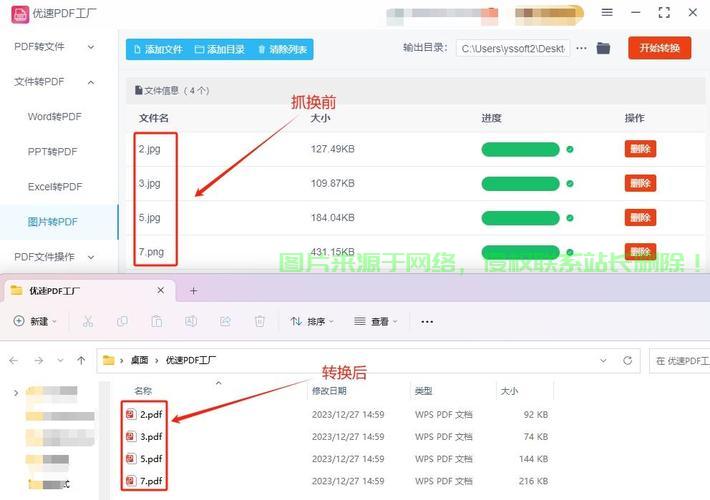Delete the 3.jpg row
The image size is (710, 500).
pos(640,183)
